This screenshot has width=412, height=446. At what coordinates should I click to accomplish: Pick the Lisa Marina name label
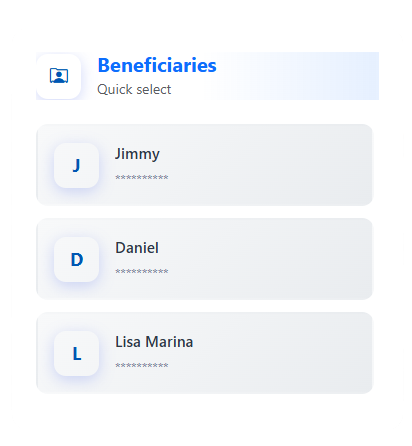154,342
